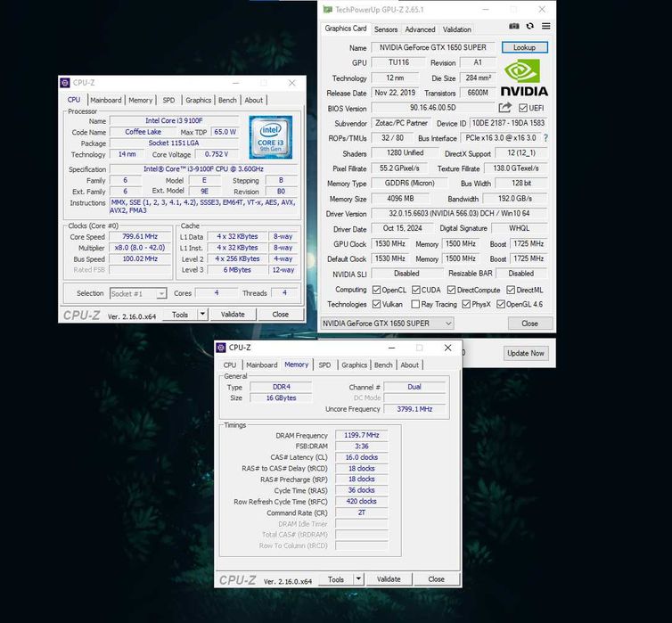Open Memory tab in CPU-Z processor window
This screenshot has height=623, width=672.
(x=141, y=100)
